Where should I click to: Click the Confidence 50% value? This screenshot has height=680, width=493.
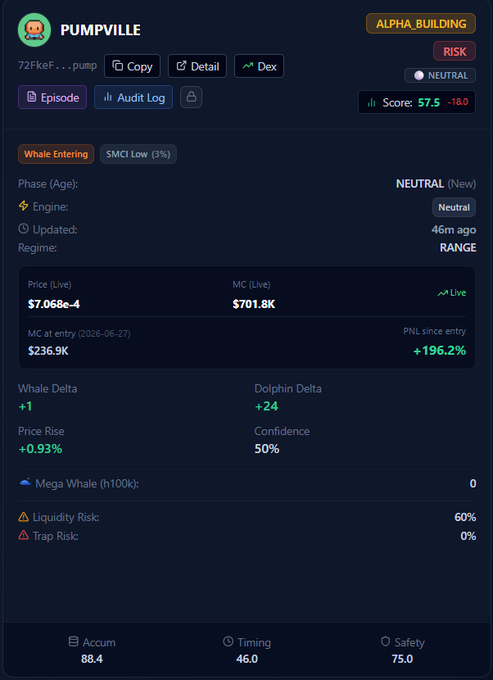pyautogui.click(x=267, y=449)
